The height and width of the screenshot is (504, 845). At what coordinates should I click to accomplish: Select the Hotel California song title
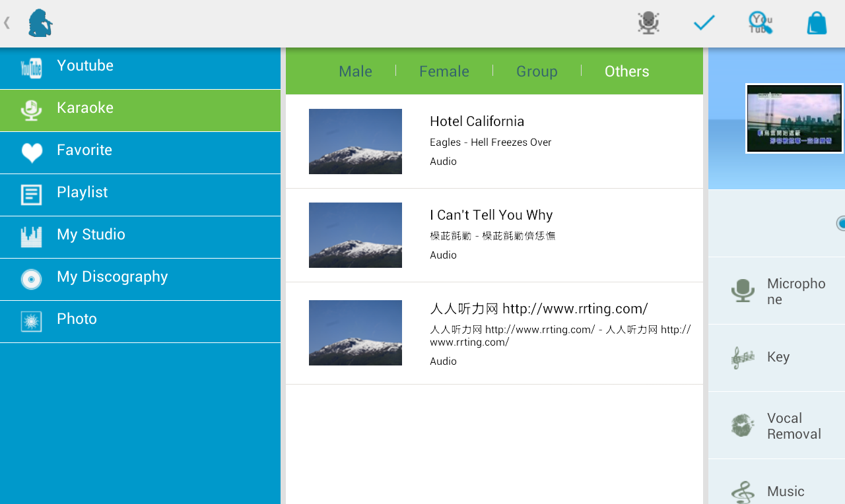click(x=477, y=121)
